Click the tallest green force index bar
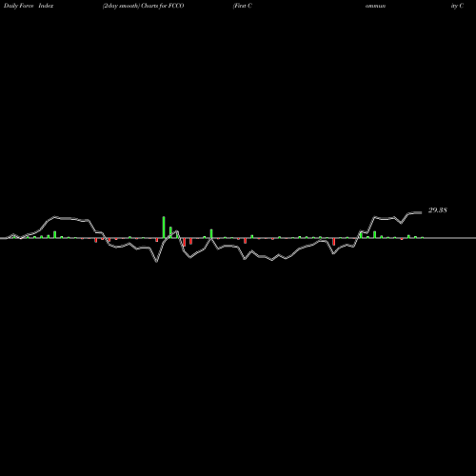This screenshot has width=476, height=476. coord(164,228)
